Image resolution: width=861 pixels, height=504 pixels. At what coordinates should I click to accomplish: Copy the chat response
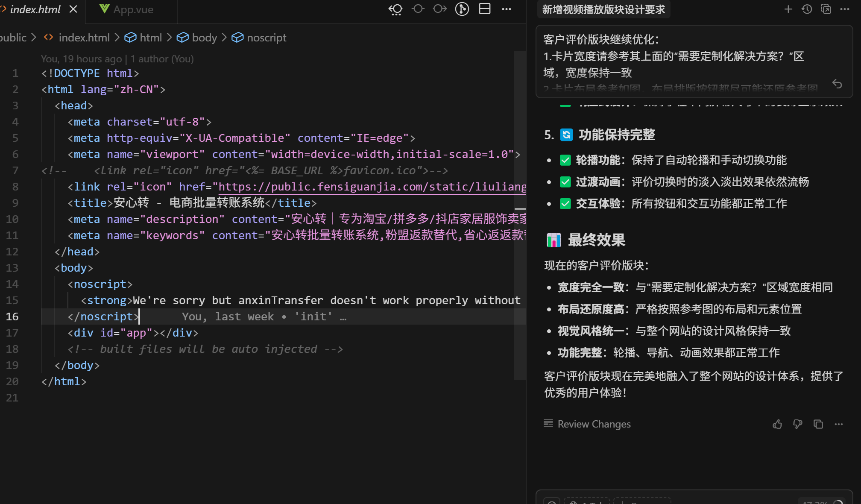pyautogui.click(x=818, y=424)
